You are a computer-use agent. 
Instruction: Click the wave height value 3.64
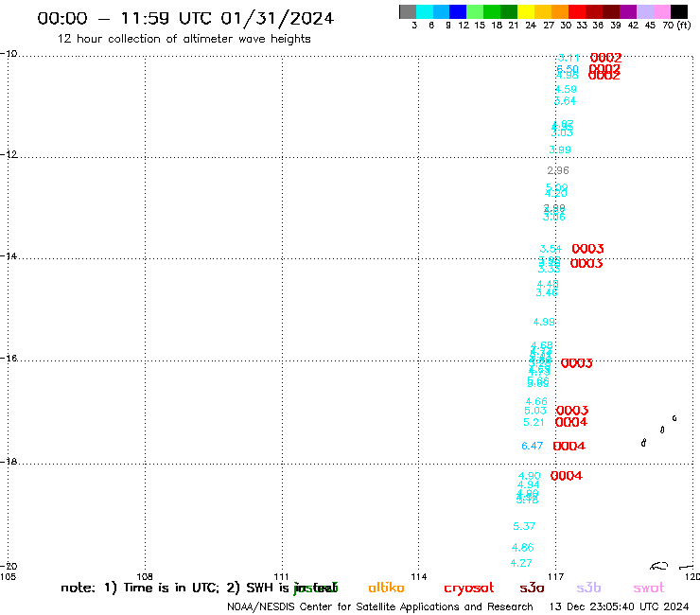point(565,101)
